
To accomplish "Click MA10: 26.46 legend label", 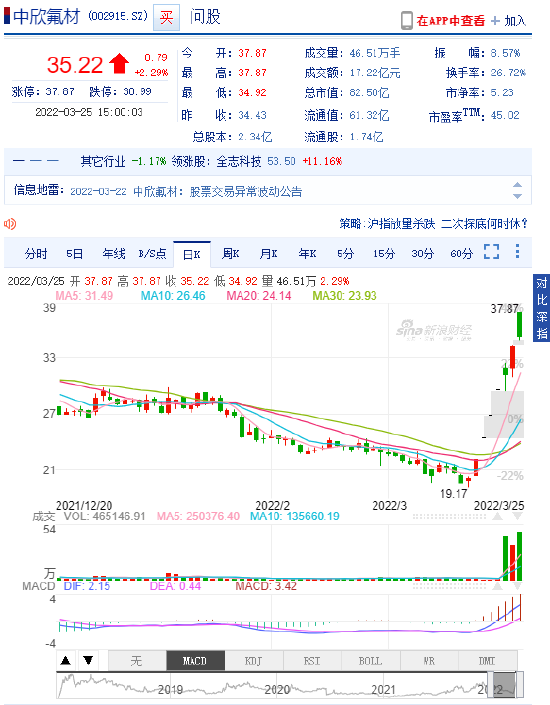I will (x=173, y=295).
